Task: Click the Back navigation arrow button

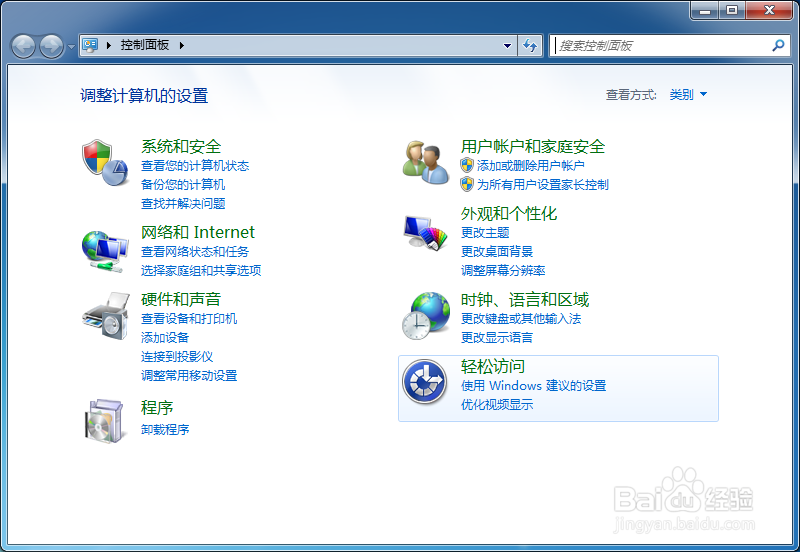Action: 23,46
